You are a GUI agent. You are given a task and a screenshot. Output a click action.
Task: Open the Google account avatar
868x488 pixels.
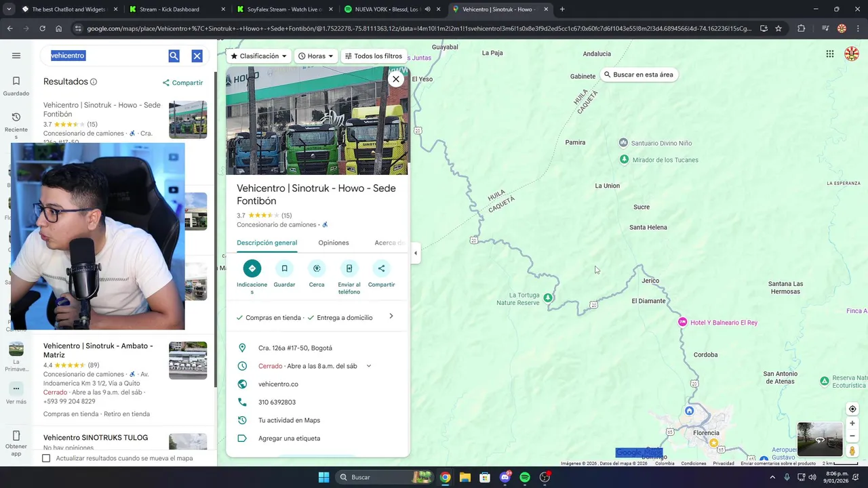[x=852, y=54]
